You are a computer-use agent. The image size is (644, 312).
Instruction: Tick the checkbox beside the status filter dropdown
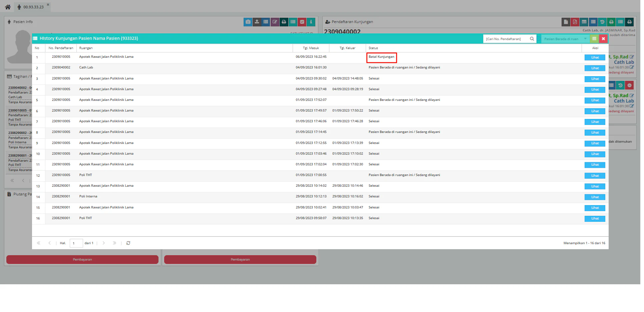(539, 39)
